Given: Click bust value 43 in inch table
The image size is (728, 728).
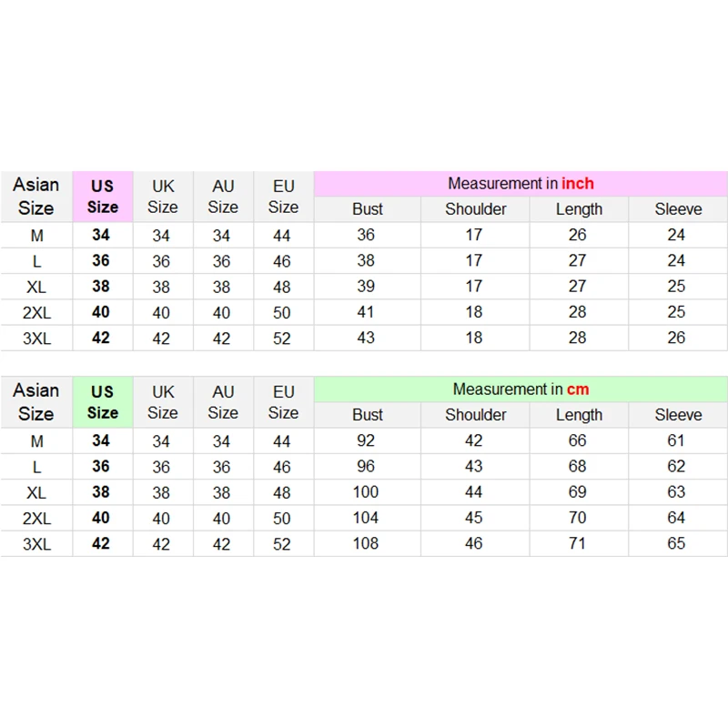Looking at the screenshot, I should (366, 338).
